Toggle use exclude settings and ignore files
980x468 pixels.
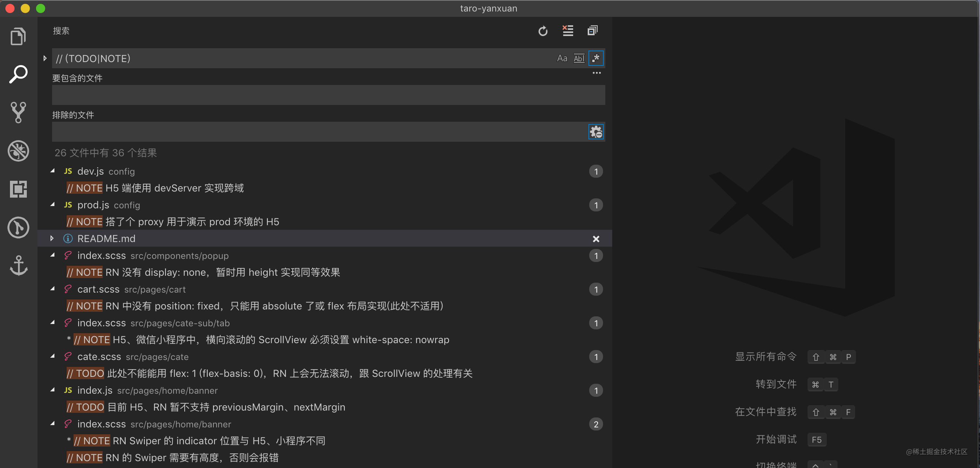pos(596,132)
